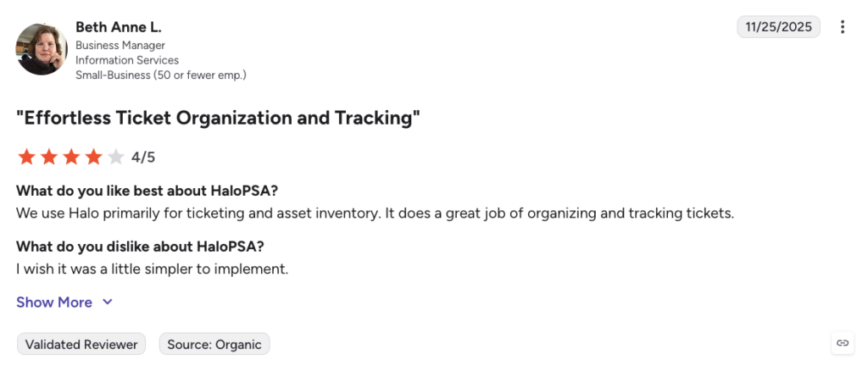The height and width of the screenshot is (366, 868).
Task: Click the Business Manager job title
Action: pyautogui.click(x=120, y=46)
